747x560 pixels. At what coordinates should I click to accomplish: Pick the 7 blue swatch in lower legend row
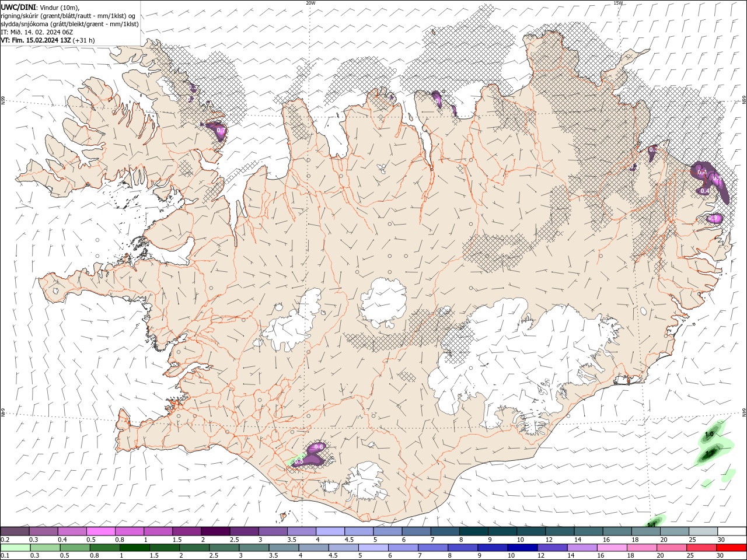point(433,548)
